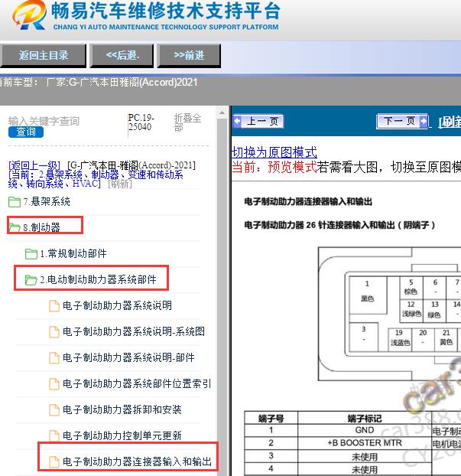Image resolution: width=461 pixels, height=476 pixels.
Task: Open the 电子制动助力控制单元更新 document
Action: [x=122, y=436]
